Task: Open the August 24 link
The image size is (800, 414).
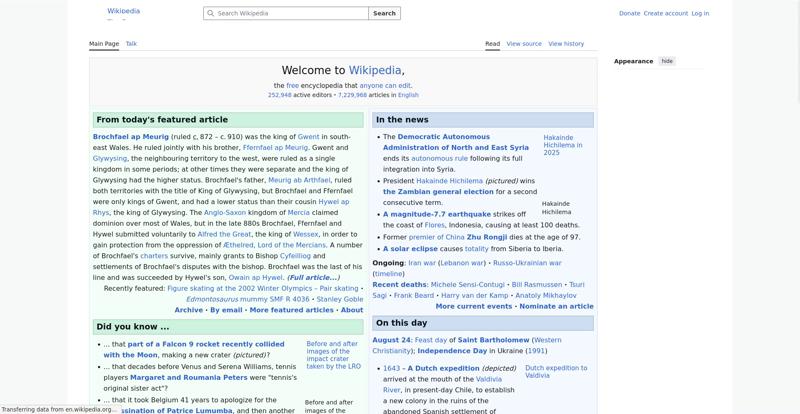Action: click(391, 340)
